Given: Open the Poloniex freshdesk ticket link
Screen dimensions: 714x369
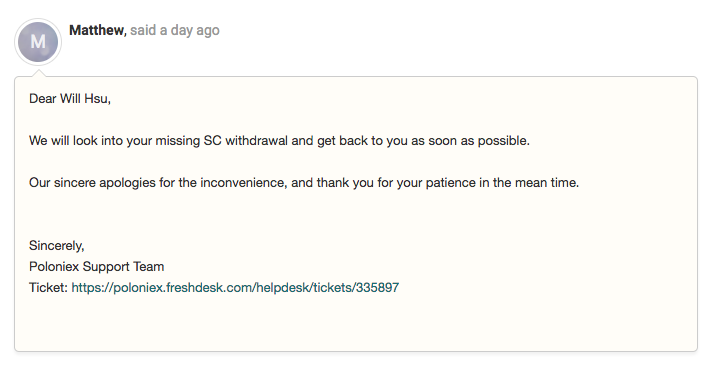Looking at the screenshot, I should (235, 287).
